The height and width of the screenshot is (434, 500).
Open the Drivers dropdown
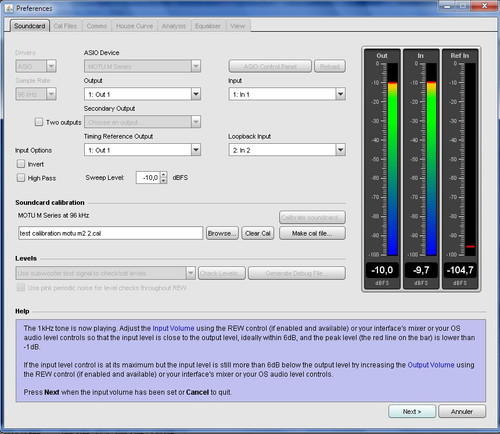click(x=36, y=66)
